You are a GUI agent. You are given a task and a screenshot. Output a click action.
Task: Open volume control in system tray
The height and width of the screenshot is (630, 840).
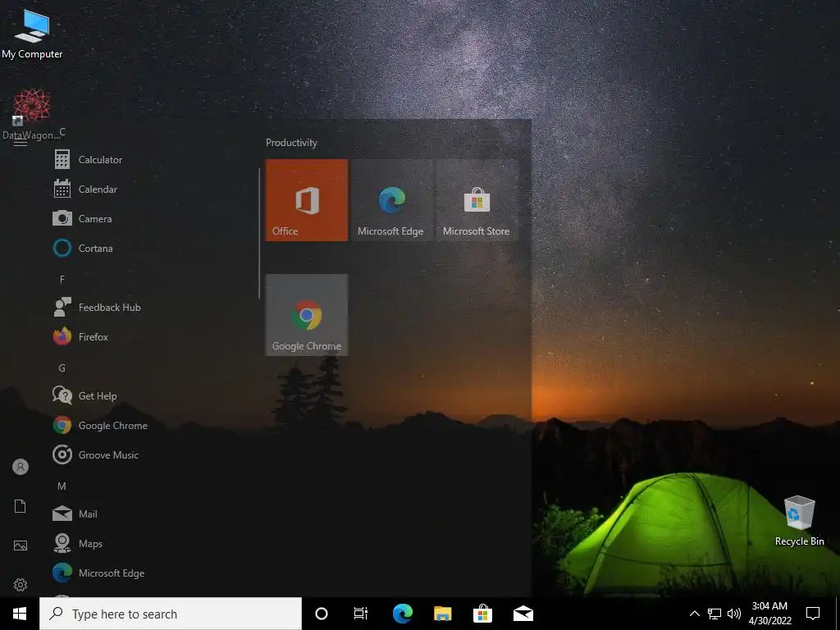(x=734, y=614)
